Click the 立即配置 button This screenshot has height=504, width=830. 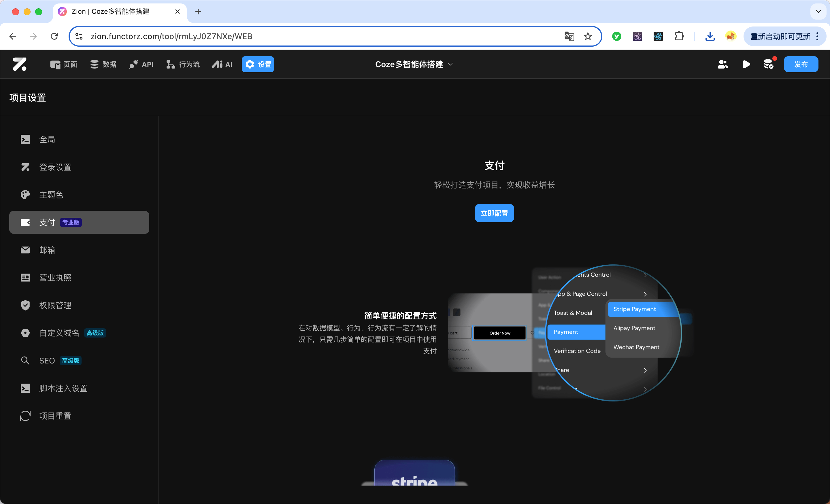point(494,213)
